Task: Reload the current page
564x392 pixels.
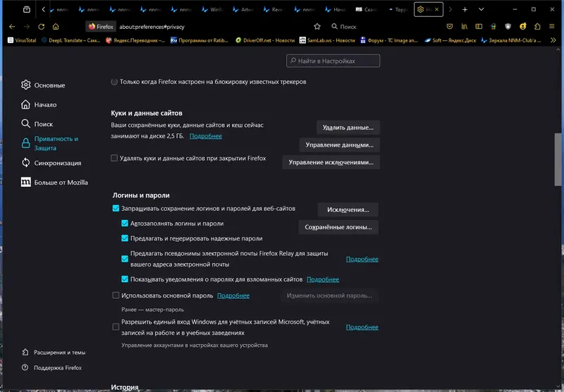Action: point(42,27)
